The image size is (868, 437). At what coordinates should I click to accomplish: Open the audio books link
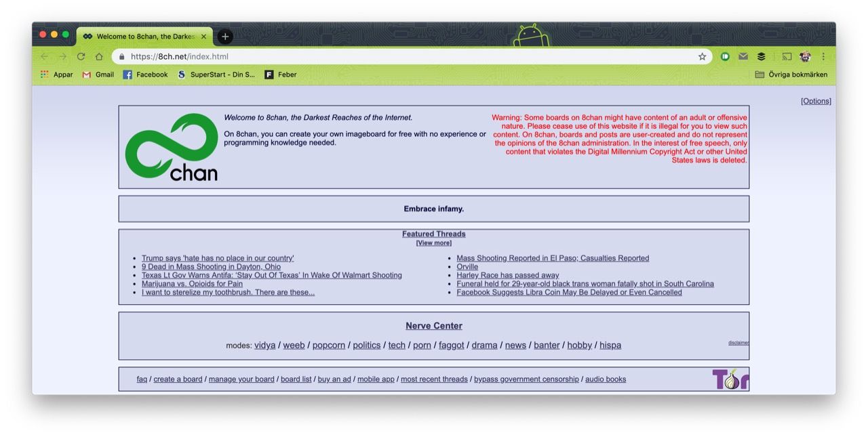pos(606,379)
